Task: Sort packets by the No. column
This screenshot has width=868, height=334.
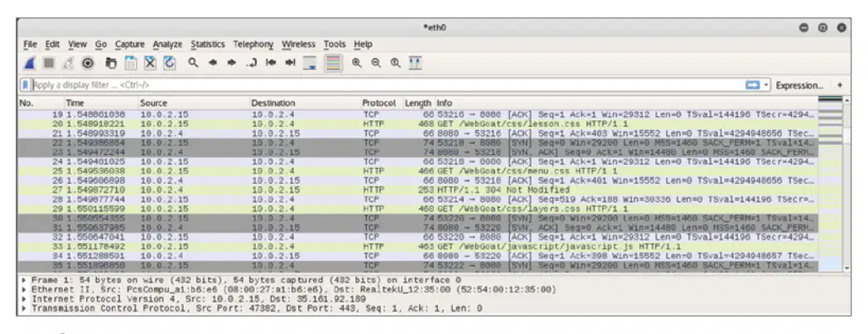Action: 41,103
